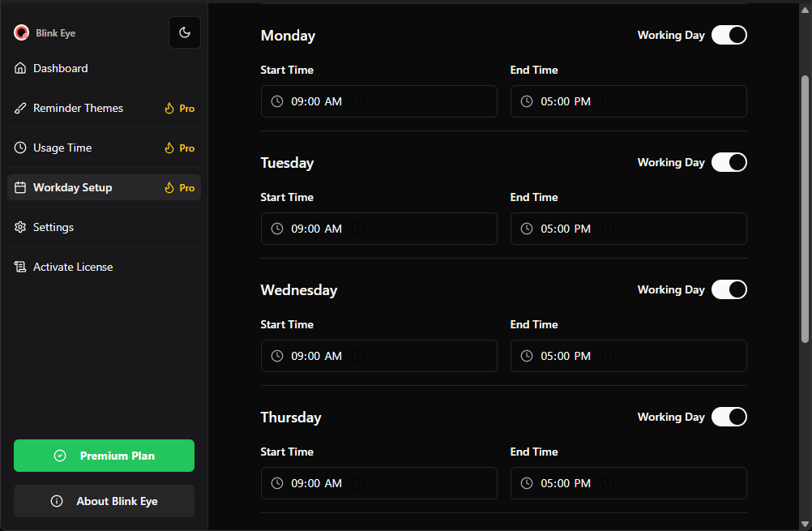Toggle dark mode moon icon
The height and width of the screenshot is (531, 812).
185,32
